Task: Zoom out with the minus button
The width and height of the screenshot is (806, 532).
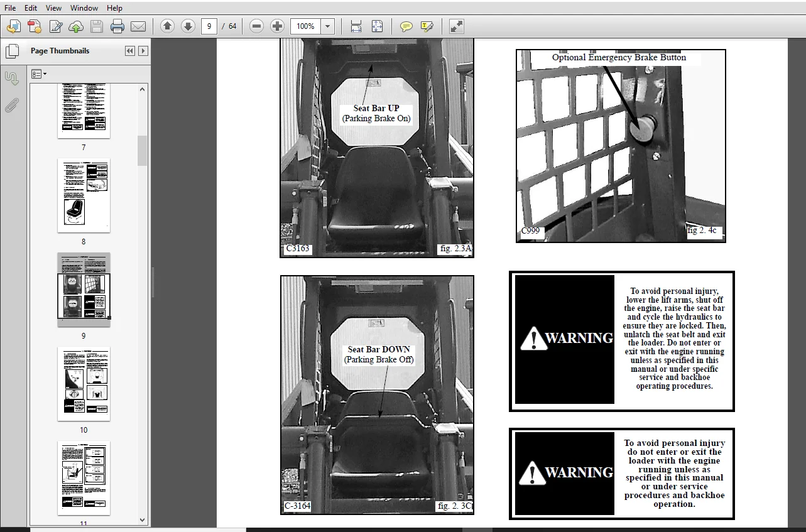Action: point(256,26)
